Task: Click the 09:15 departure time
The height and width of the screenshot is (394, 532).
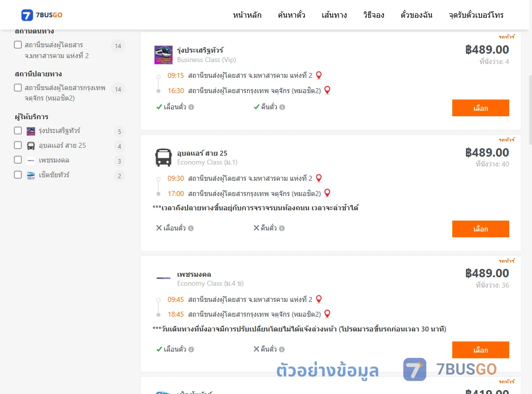Action: (176, 75)
